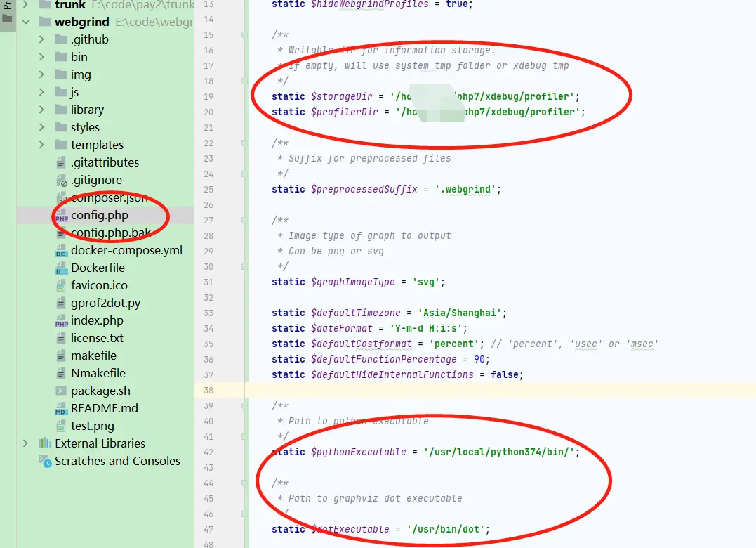Viewport: 756px width, 548px height.
Task: Click the docker-compose.yml file icon
Action: pos(61,251)
